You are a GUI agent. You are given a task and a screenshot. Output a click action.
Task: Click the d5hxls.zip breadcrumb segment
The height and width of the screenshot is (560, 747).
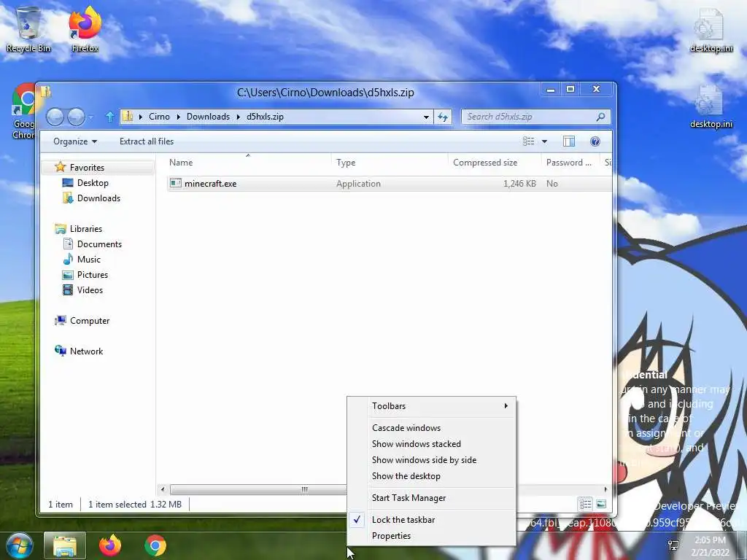(265, 117)
